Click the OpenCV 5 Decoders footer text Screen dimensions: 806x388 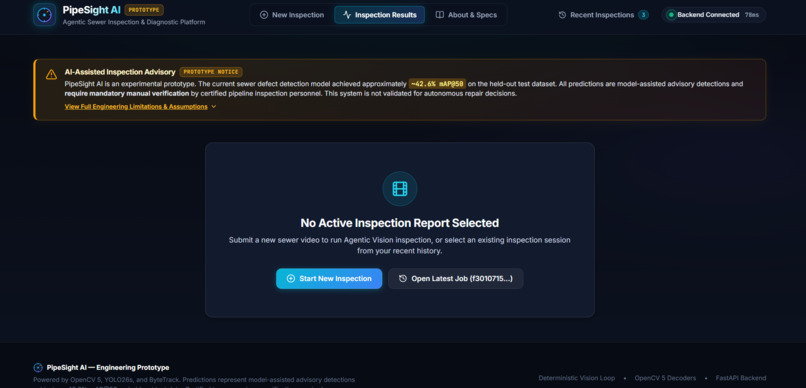pyautogui.click(x=665, y=378)
